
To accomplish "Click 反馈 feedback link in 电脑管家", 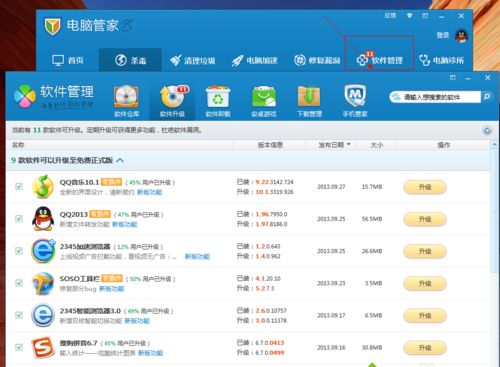I will tap(390, 16).
